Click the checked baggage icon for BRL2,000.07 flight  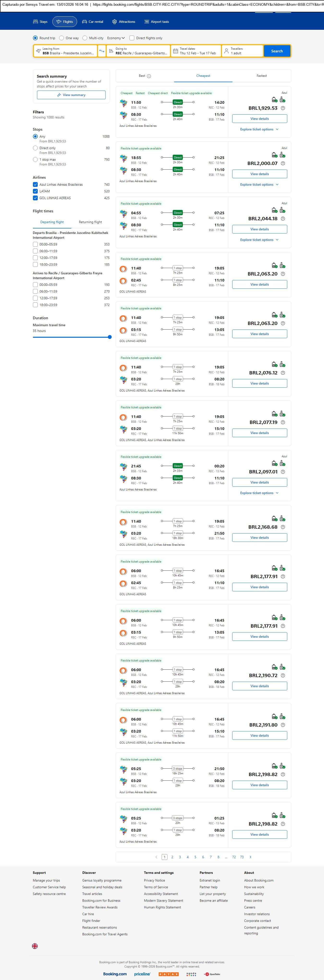(282, 155)
